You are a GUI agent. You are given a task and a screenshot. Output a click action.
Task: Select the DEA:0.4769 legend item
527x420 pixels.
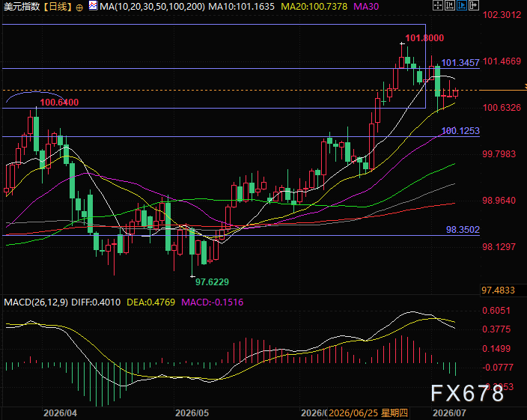(151, 302)
